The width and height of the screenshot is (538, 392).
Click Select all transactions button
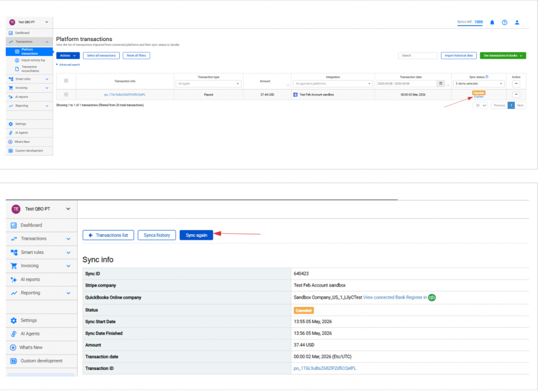click(x=101, y=56)
